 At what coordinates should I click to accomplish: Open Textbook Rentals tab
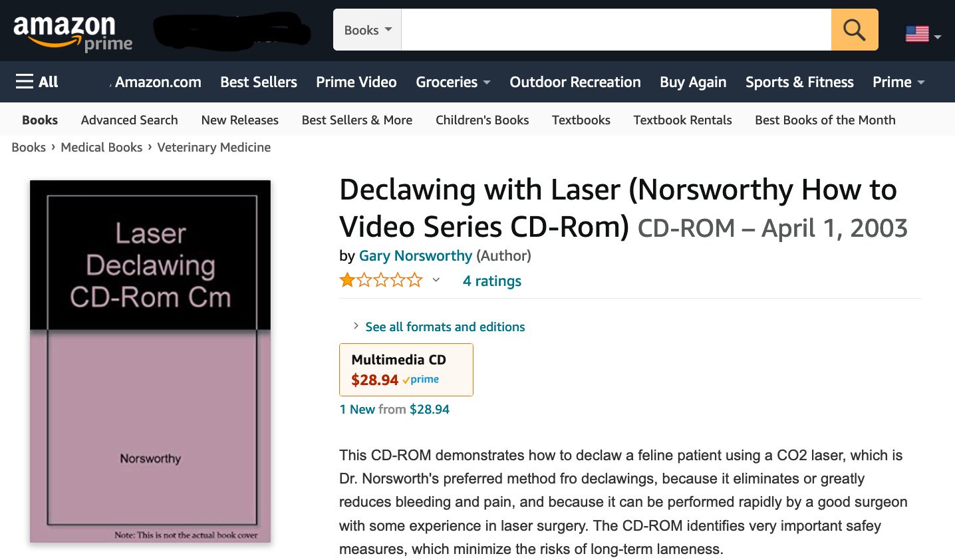pyautogui.click(x=682, y=120)
